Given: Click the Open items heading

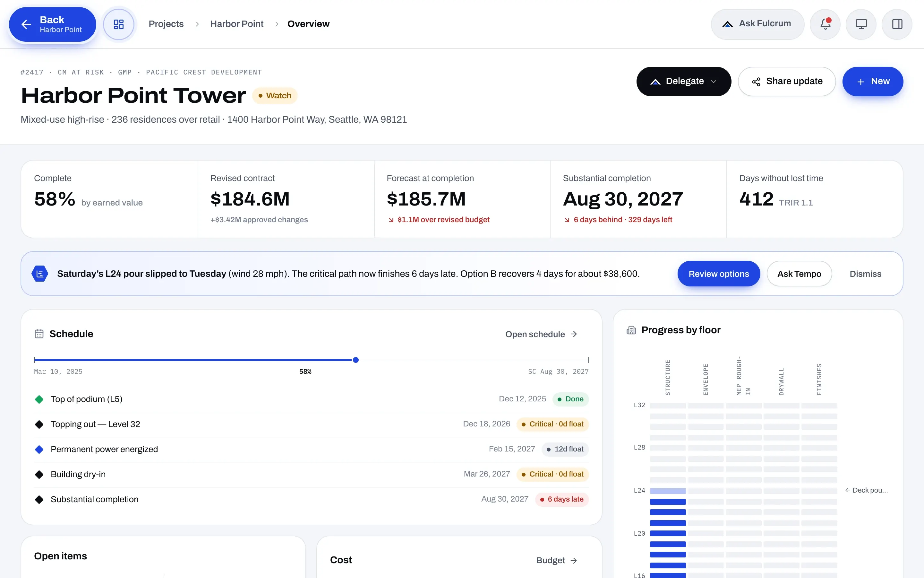Looking at the screenshot, I should 60,556.
